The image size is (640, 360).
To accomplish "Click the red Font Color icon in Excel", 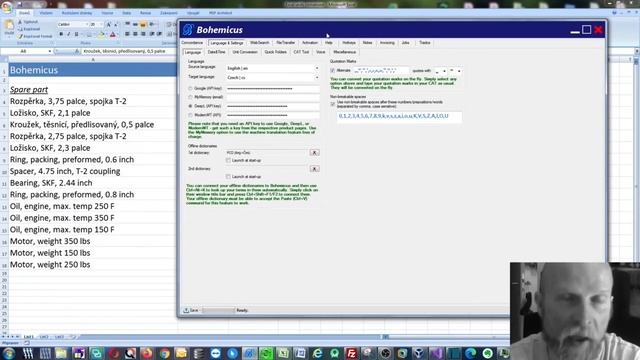I will tap(113, 35).
